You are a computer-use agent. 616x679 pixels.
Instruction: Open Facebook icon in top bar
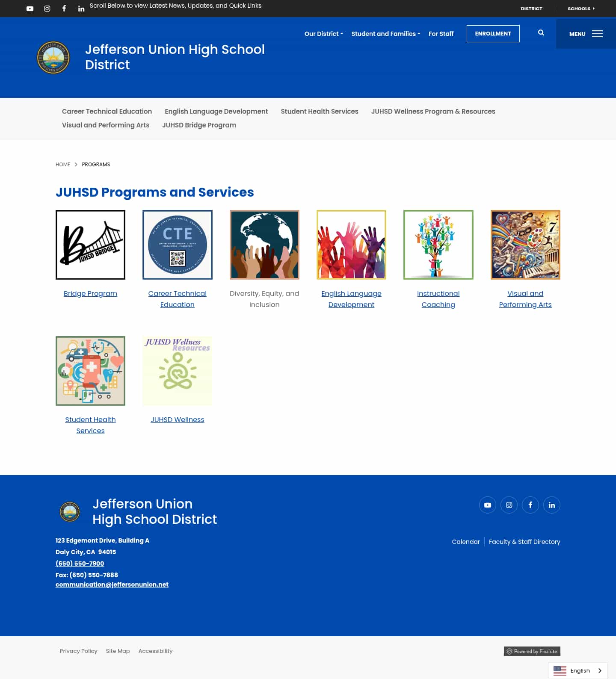64,9
